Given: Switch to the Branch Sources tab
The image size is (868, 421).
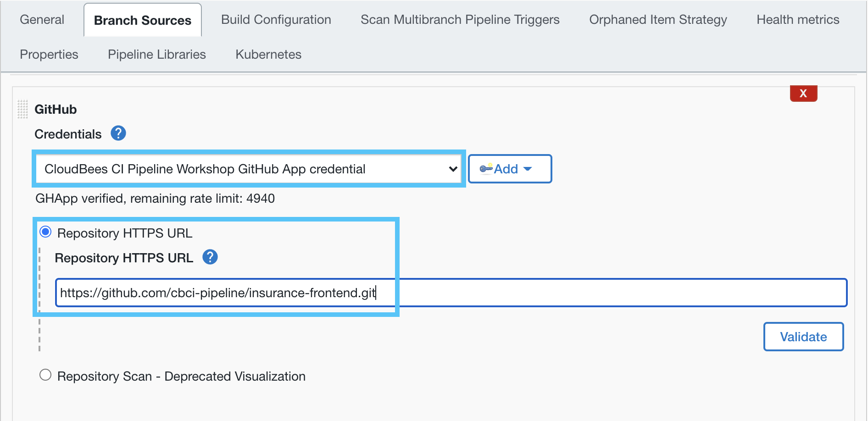Looking at the screenshot, I should pyautogui.click(x=143, y=20).
